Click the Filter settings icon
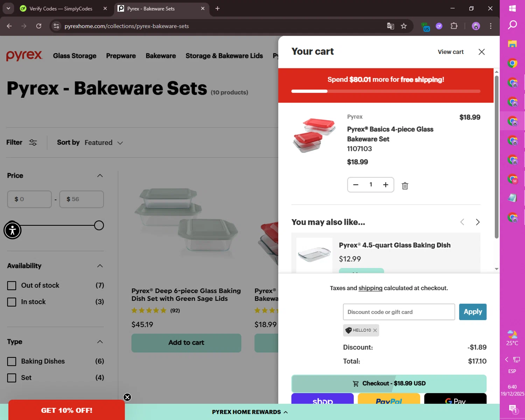The width and height of the screenshot is (525, 420). coord(33,142)
